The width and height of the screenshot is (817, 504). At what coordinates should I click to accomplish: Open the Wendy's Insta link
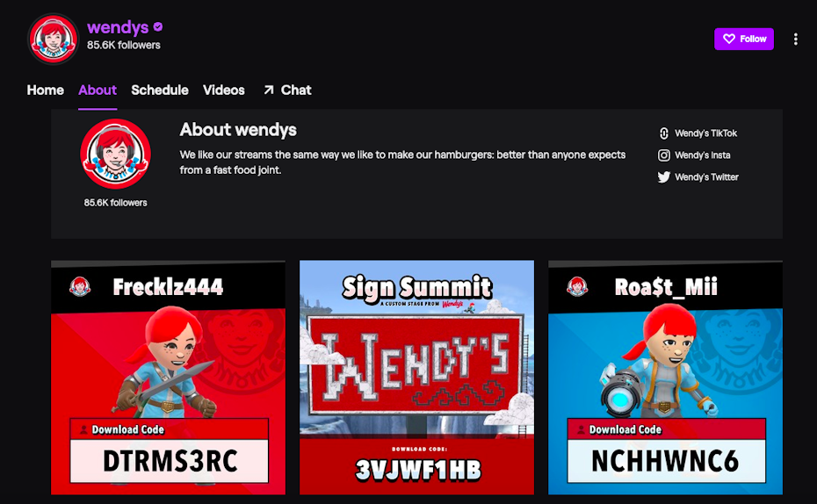[702, 155]
